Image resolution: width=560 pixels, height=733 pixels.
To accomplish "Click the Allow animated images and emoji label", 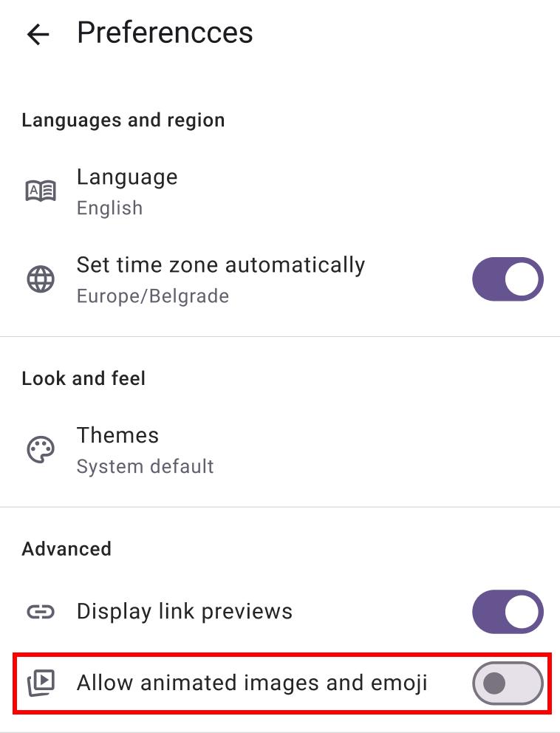I will click(252, 683).
